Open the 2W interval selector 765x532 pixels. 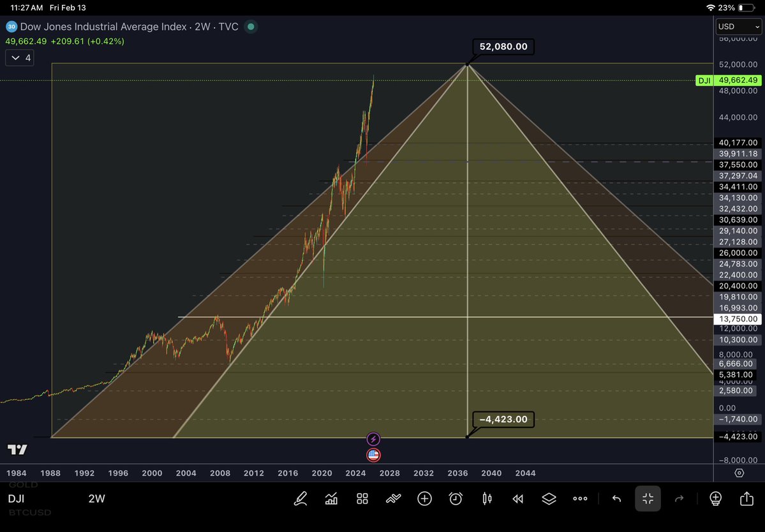(x=96, y=499)
